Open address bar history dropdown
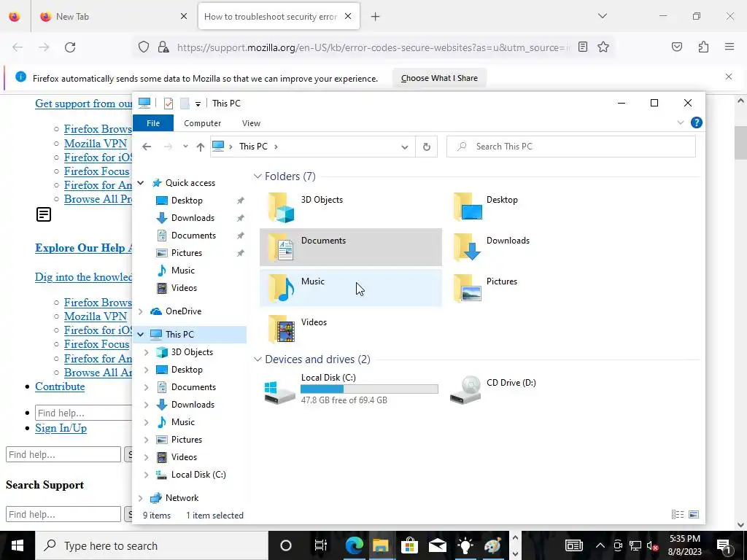The height and width of the screenshot is (560, 747). tap(404, 147)
